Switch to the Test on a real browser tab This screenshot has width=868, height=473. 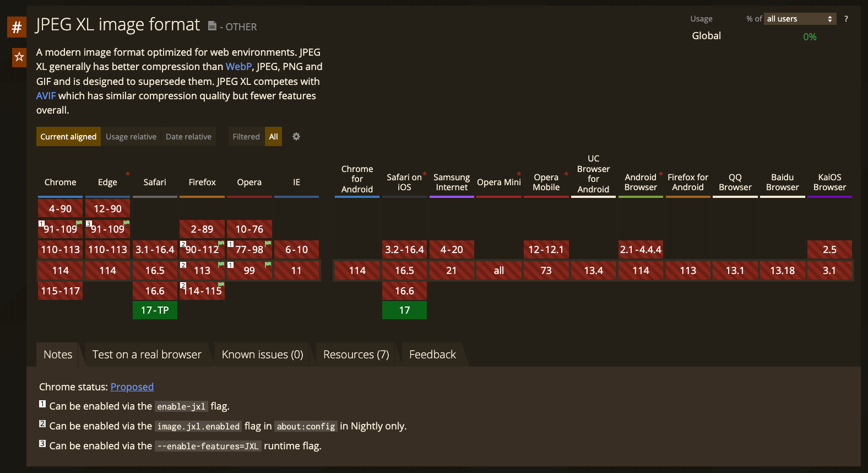coord(147,354)
